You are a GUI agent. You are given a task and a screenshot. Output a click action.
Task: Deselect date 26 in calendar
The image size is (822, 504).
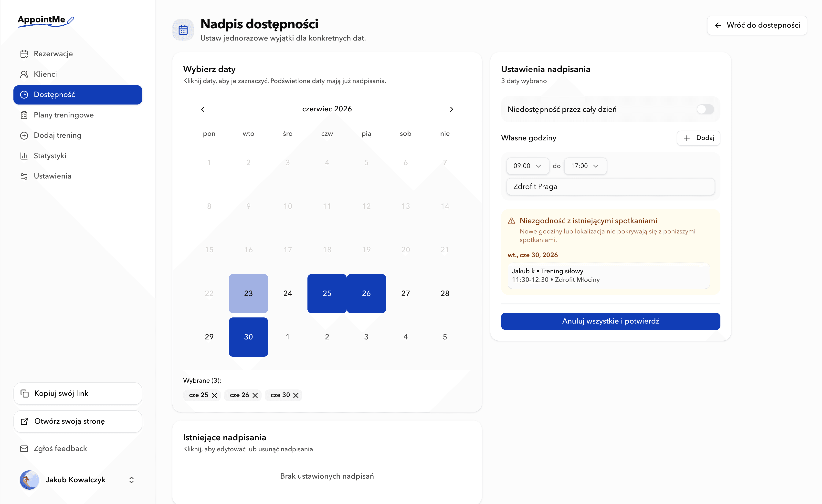(x=366, y=294)
